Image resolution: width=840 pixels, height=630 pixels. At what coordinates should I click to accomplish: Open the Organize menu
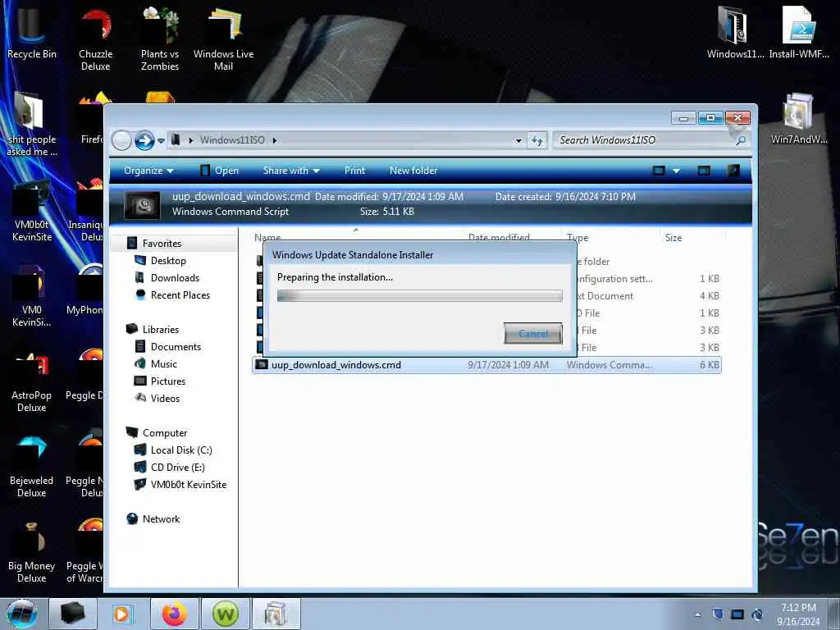pyautogui.click(x=149, y=171)
